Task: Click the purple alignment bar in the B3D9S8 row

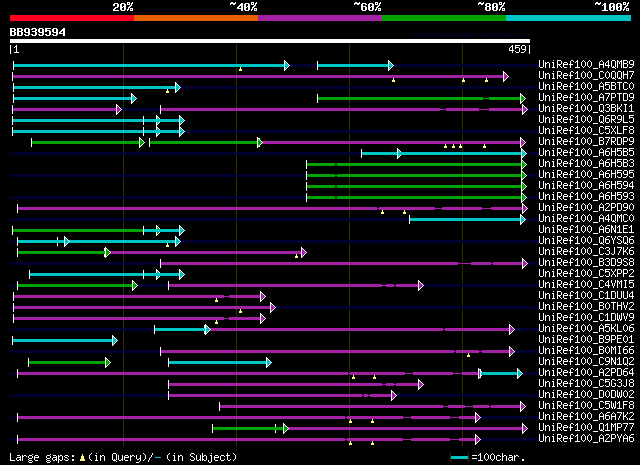Action: (344, 264)
